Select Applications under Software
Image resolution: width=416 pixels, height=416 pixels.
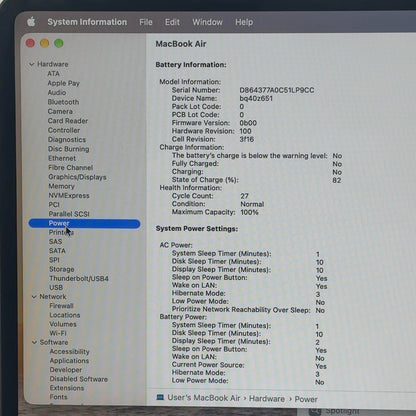point(69,361)
